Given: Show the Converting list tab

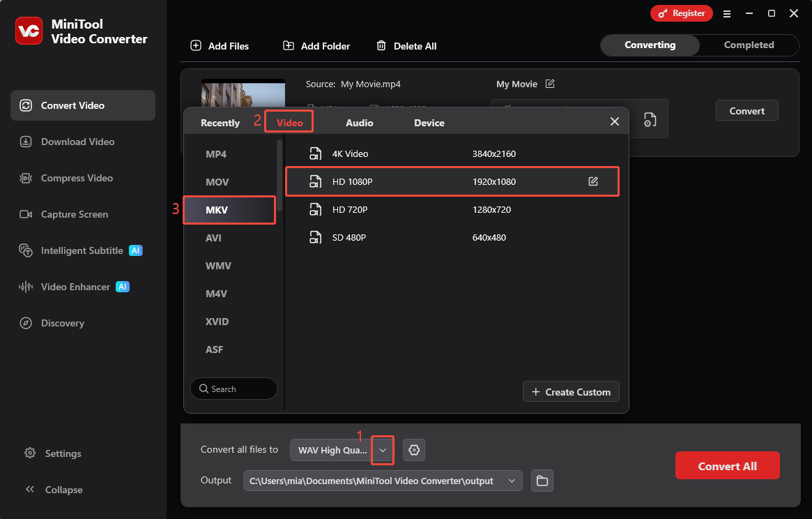Looking at the screenshot, I should (650, 45).
